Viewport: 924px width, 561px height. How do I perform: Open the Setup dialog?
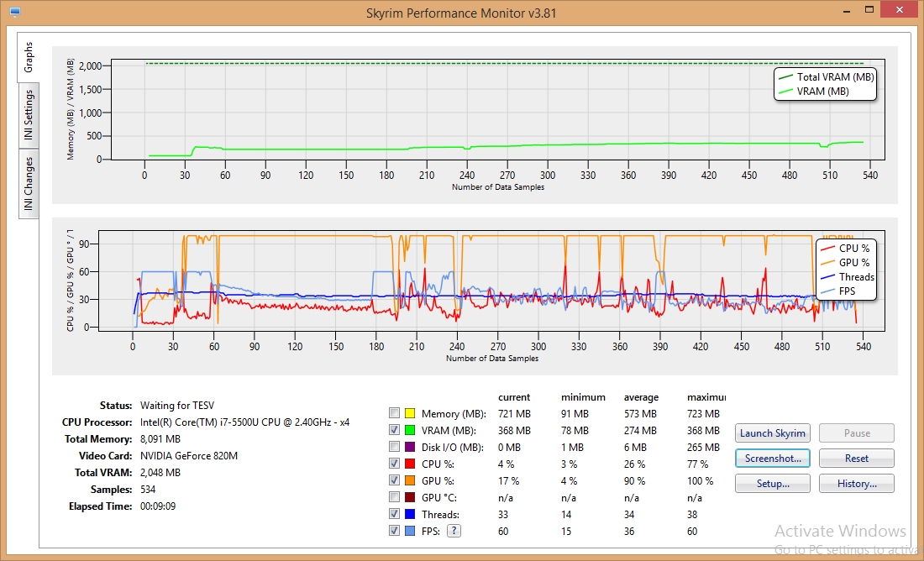(772, 483)
